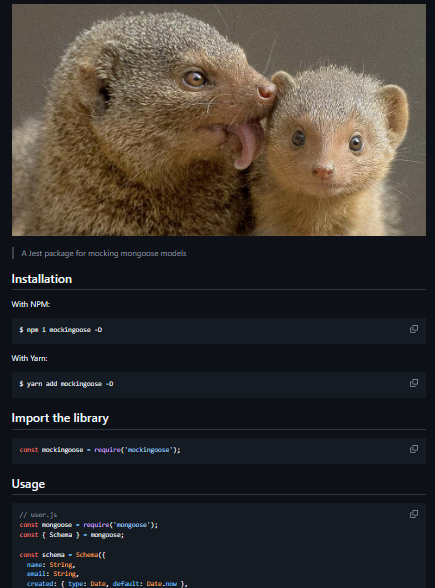The image size is (435, 588).
Task: Click the Installation section heading
Action: (x=42, y=279)
